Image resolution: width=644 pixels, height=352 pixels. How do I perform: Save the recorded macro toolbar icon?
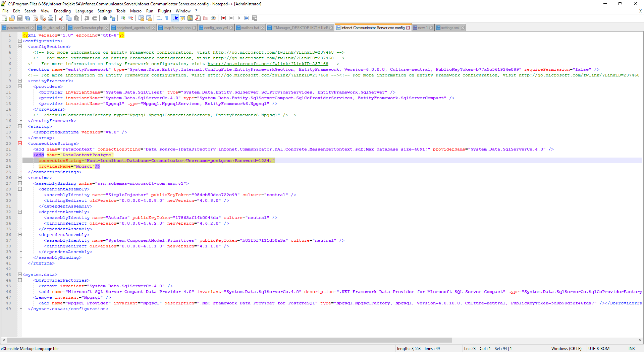pos(255,18)
